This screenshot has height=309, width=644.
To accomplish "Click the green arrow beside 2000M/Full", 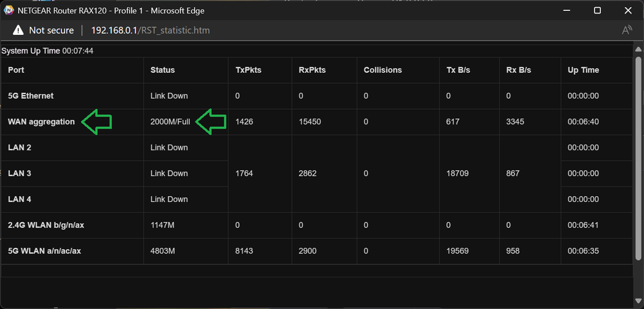I will click(x=211, y=121).
